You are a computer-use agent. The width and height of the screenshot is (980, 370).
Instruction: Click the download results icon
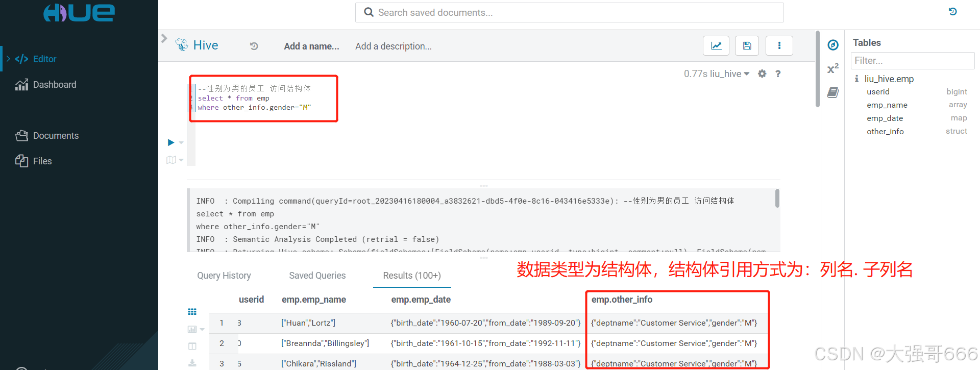click(192, 363)
